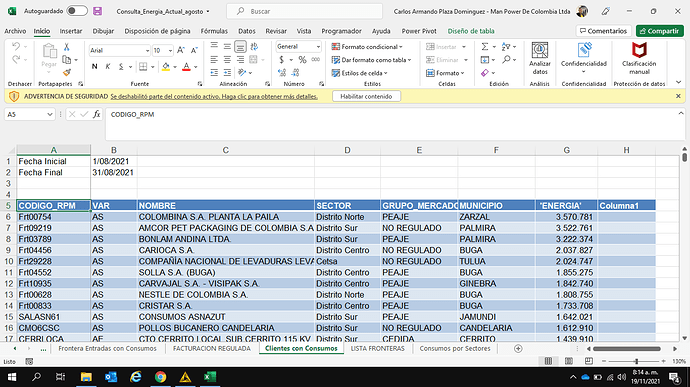
Task: Expand the formula bar chevron
Action: tap(681, 114)
